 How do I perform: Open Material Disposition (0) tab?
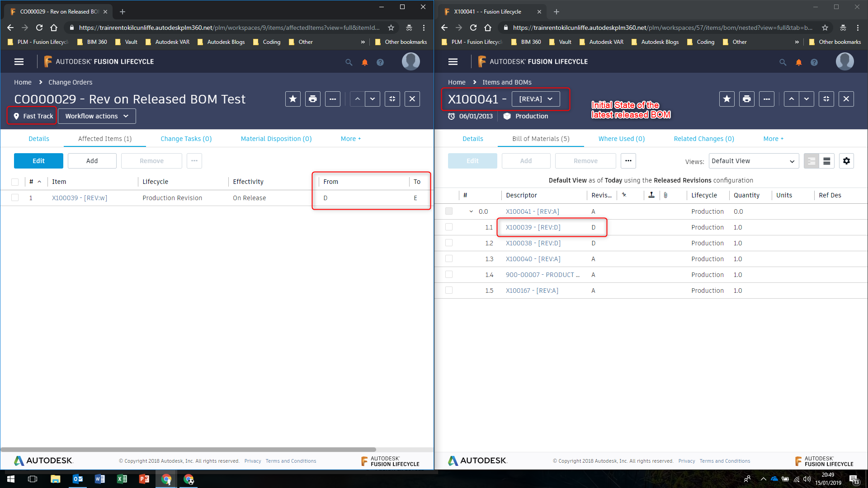pos(276,139)
